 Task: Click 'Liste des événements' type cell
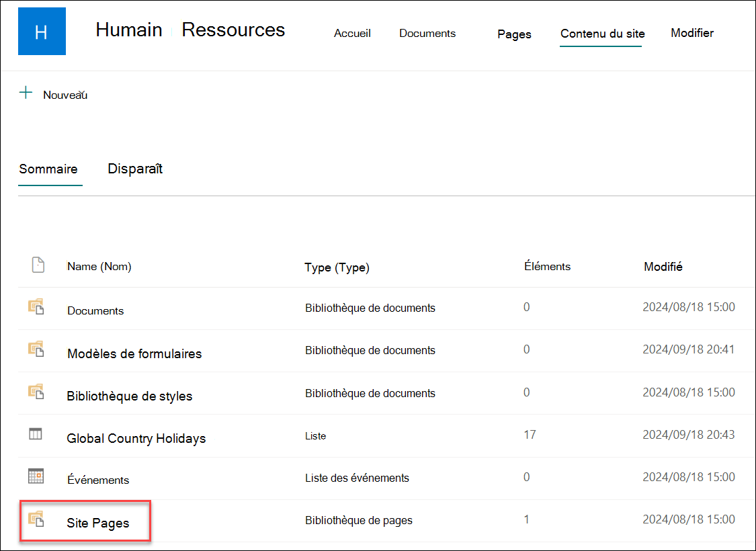(x=357, y=478)
